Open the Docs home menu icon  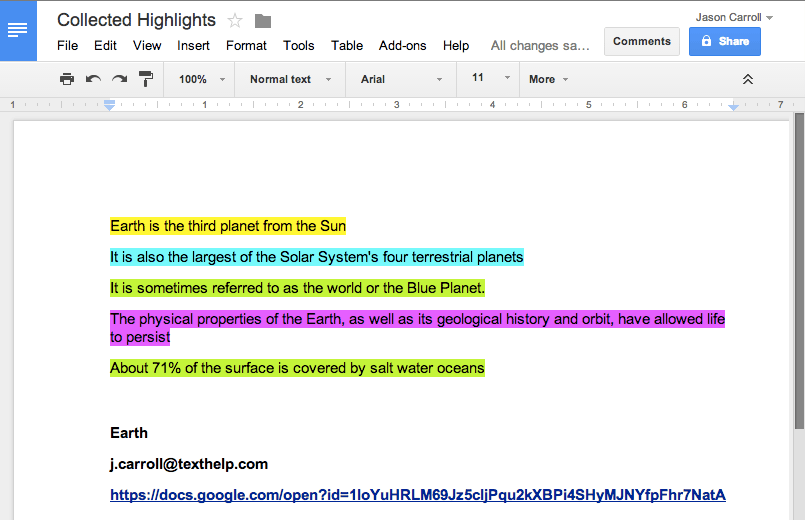tap(18, 30)
